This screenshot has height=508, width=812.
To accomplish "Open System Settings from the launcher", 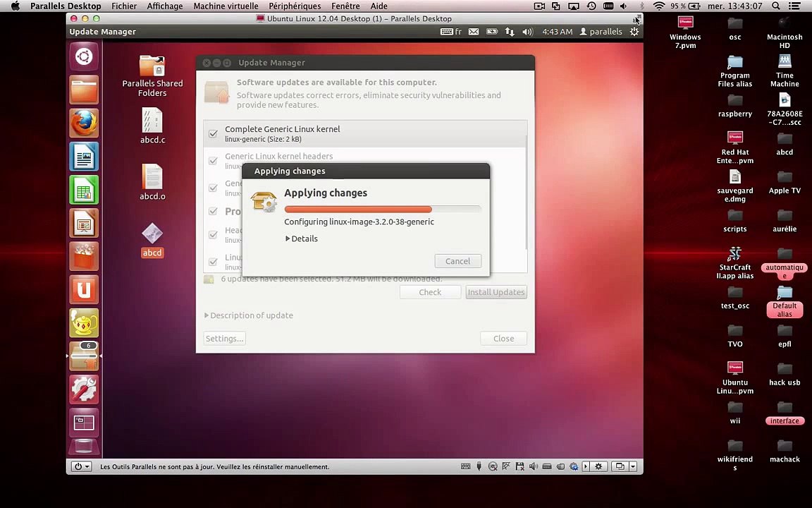I will 84,389.
